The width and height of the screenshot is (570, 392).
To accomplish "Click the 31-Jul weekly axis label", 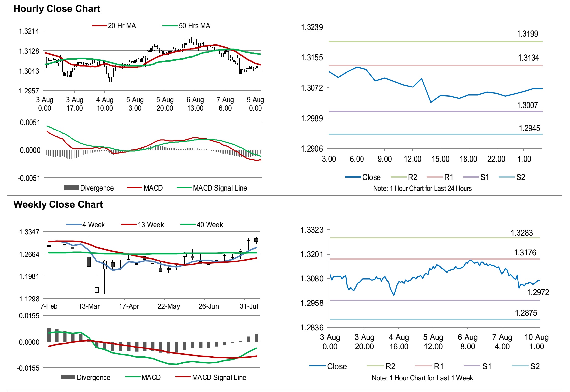I will click(x=249, y=306).
